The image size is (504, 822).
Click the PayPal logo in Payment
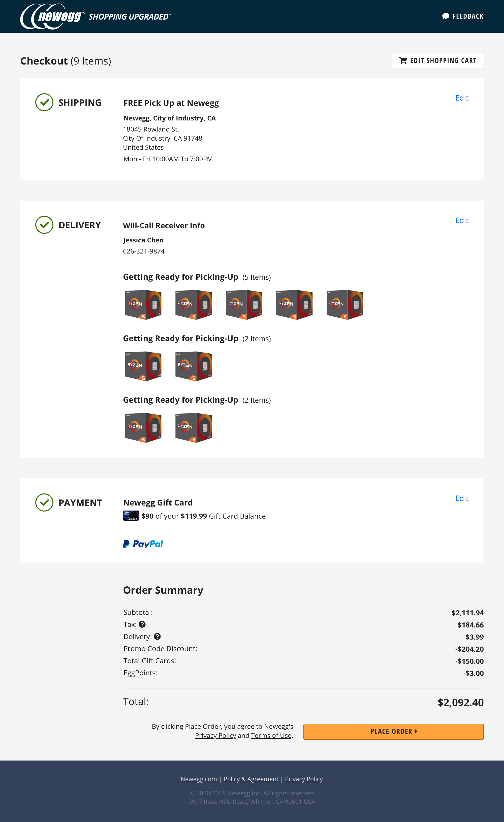143,544
